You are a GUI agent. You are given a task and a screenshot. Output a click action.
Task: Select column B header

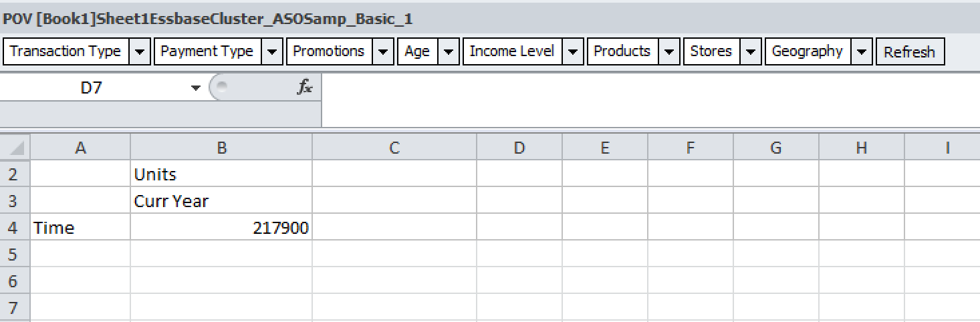pos(221,148)
